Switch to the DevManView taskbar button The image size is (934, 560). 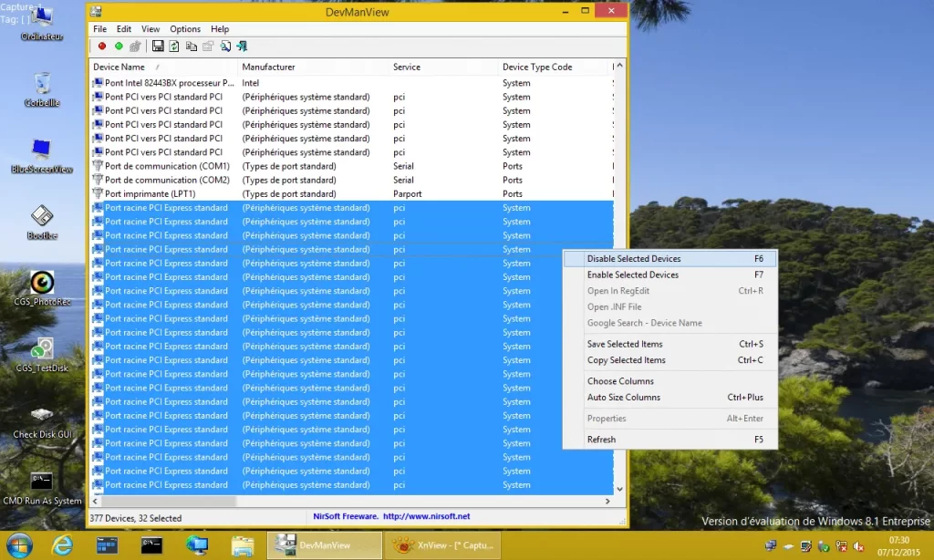click(325, 545)
